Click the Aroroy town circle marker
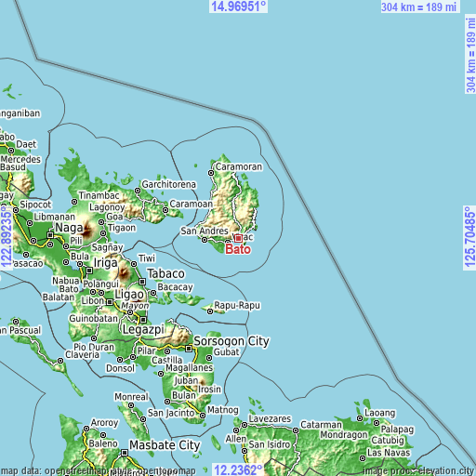The height and width of the screenshot is (476, 476). click(x=86, y=429)
